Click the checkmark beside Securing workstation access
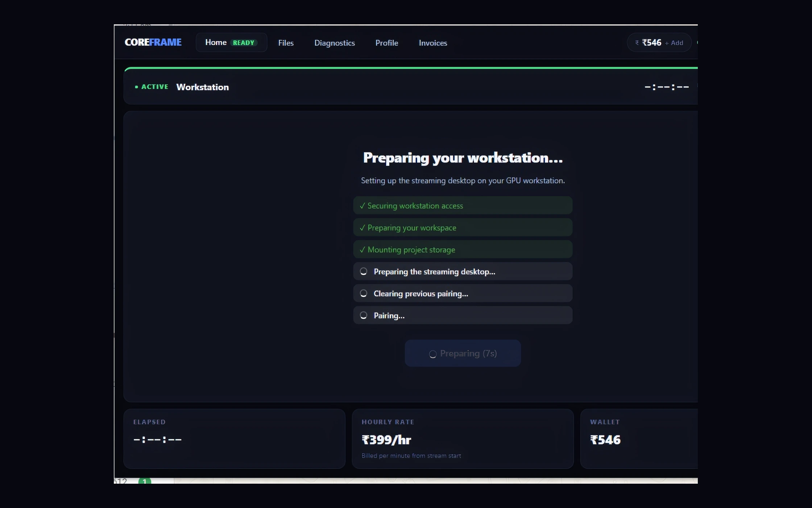The height and width of the screenshot is (508, 812). (362, 206)
